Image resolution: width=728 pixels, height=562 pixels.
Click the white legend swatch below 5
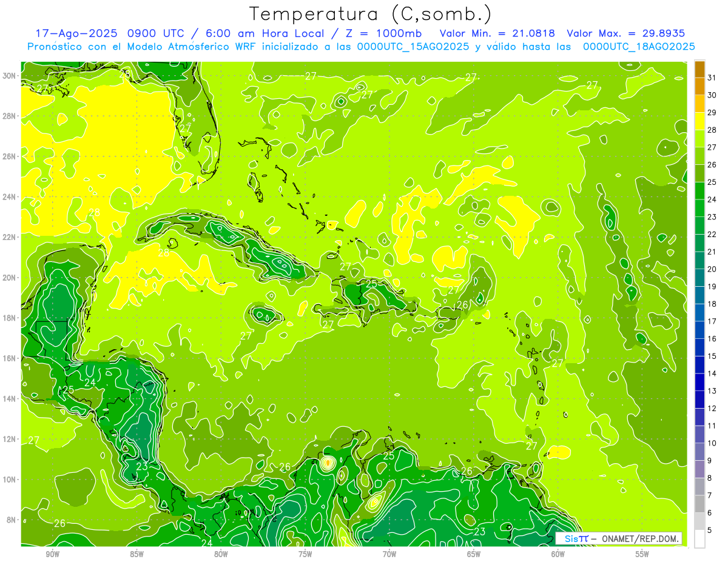pyautogui.click(x=699, y=539)
